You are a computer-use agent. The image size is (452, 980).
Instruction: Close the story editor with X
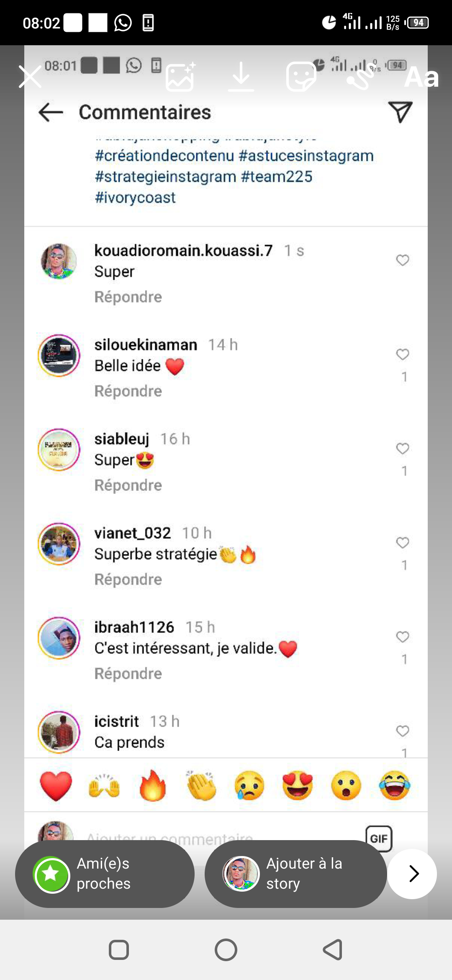[30, 77]
